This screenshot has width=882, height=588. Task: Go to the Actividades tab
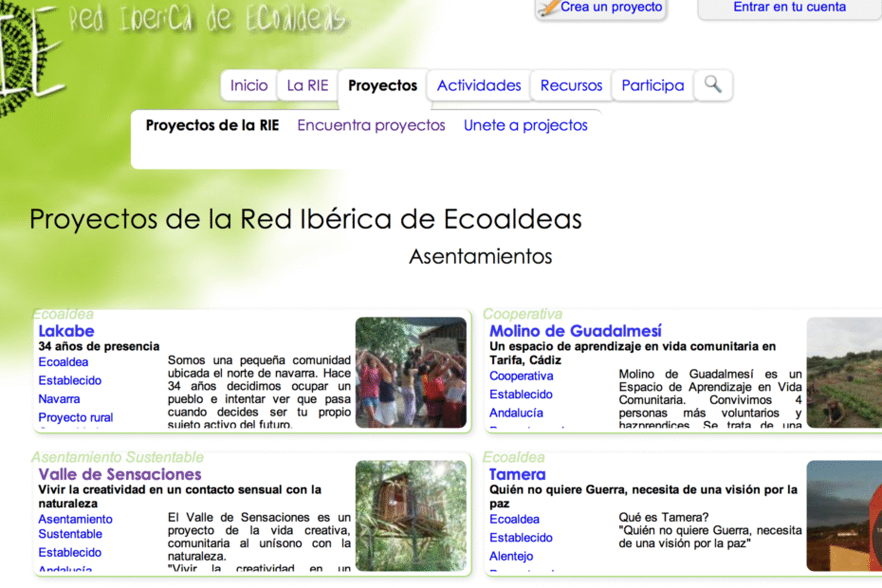tap(479, 85)
